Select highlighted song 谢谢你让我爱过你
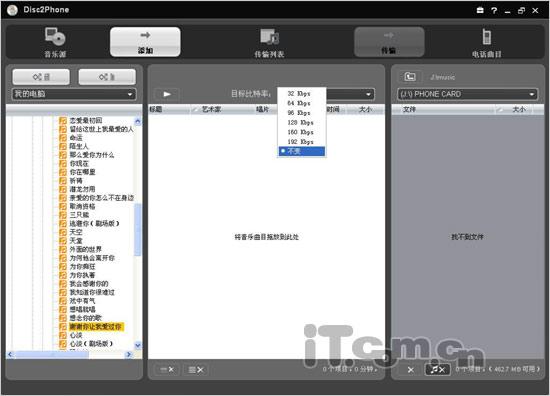 (x=96, y=327)
